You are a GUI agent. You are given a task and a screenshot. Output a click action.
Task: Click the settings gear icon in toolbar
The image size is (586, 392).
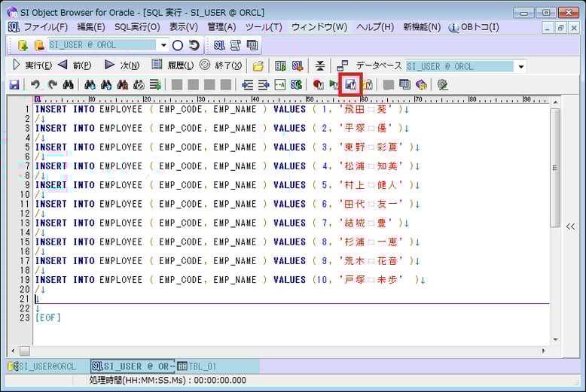coord(442,85)
